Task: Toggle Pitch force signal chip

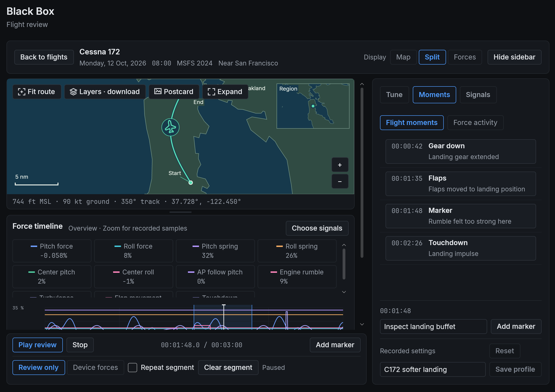Action: tap(52, 251)
